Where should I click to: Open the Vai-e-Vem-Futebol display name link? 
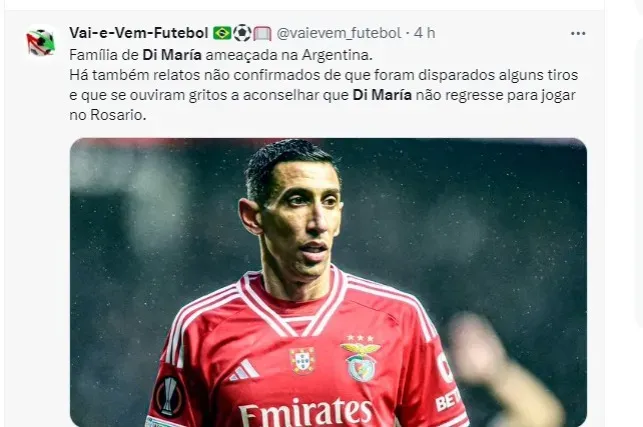139,33
